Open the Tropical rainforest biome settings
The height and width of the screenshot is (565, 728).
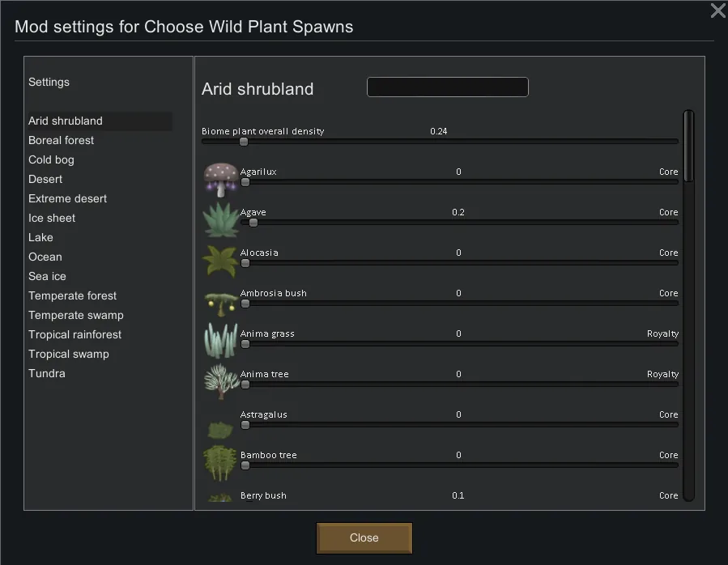(x=75, y=334)
